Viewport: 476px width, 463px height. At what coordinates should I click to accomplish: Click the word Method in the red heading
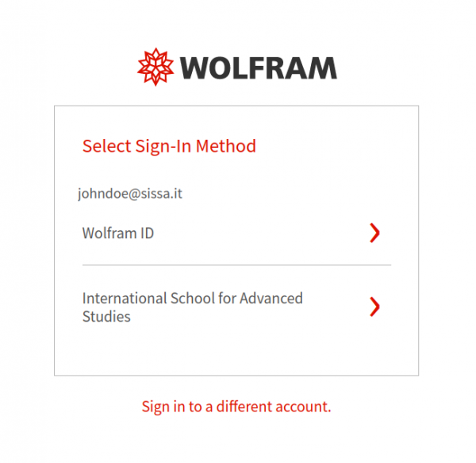click(x=226, y=146)
